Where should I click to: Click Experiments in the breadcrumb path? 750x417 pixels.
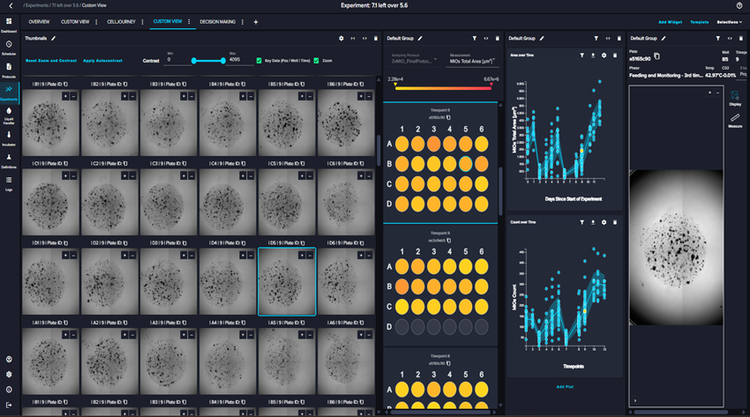[x=36, y=6]
